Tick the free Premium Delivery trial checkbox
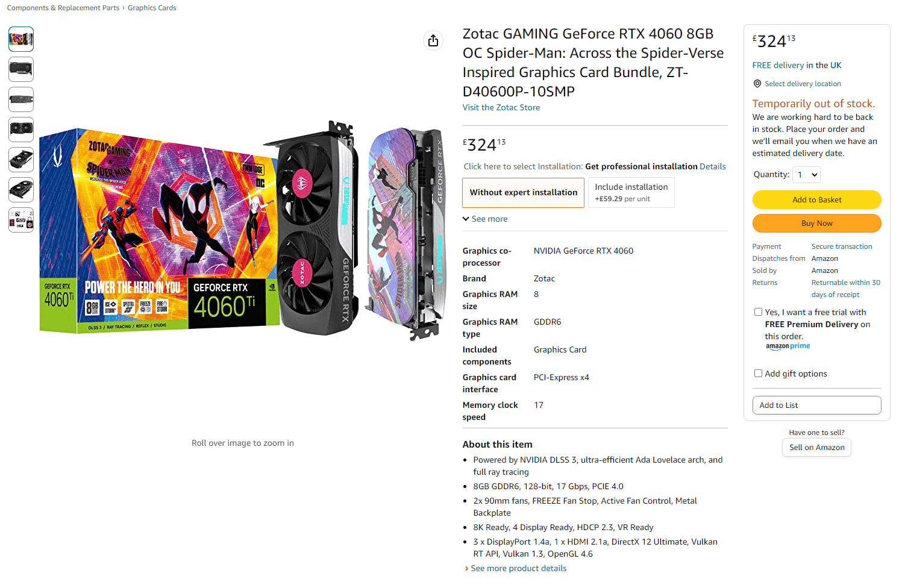 coord(759,312)
